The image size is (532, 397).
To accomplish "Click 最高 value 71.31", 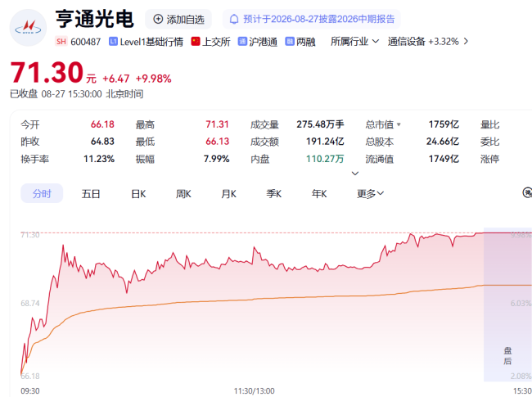I will point(217,124).
